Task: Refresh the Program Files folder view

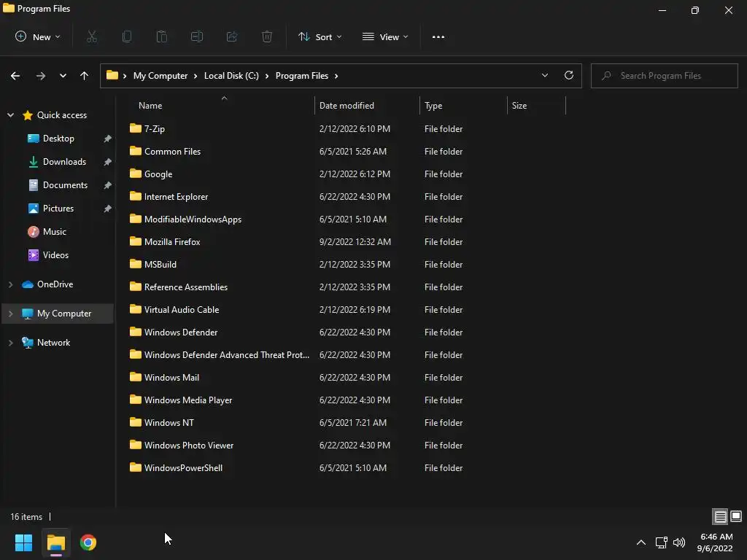Action: (569, 75)
